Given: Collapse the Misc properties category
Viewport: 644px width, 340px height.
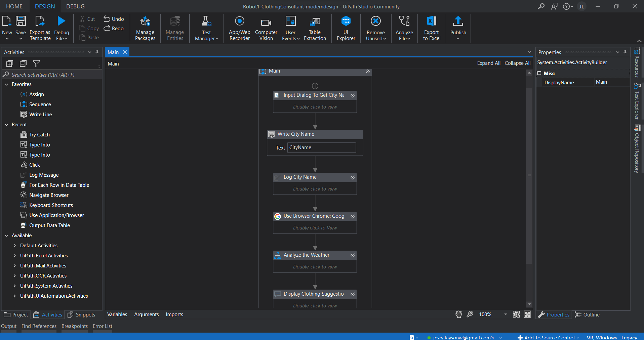Looking at the screenshot, I should coord(539,73).
